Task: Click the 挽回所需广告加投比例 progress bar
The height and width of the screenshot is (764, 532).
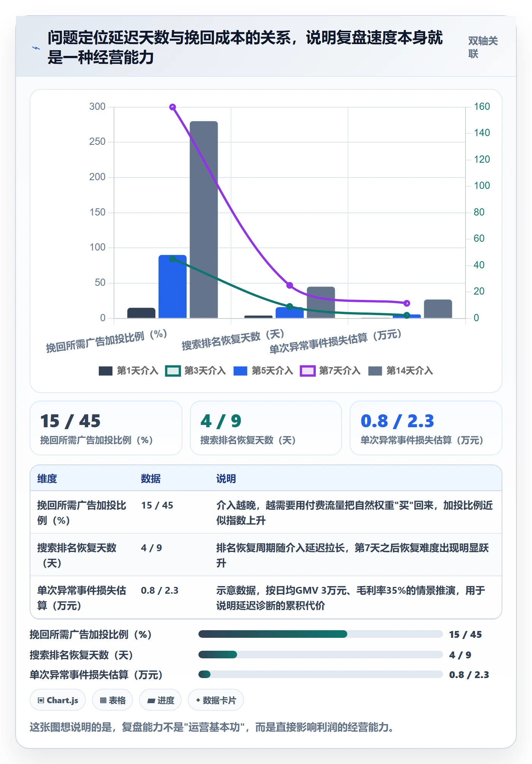Action: coord(320,634)
